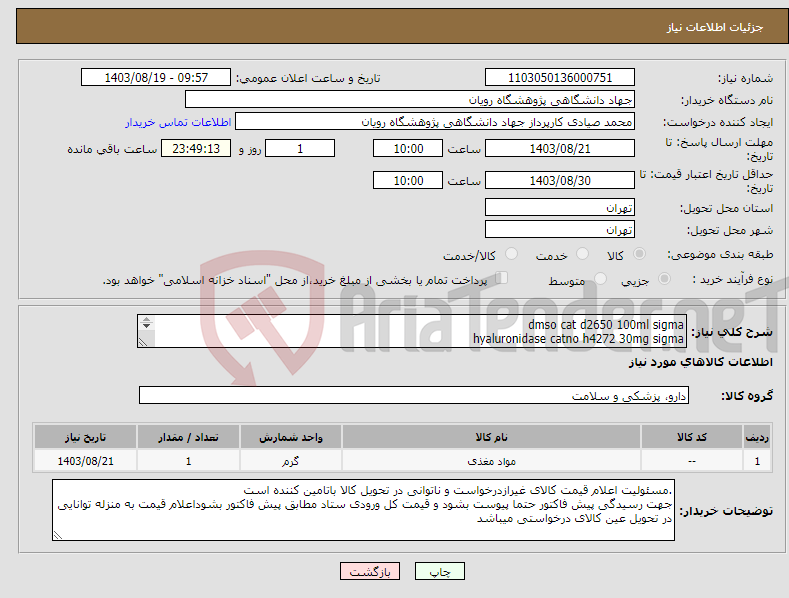This screenshot has width=789, height=598.
Task: Click the اطلاعات کالاهای مورد نیاز section title
Action: [700, 362]
